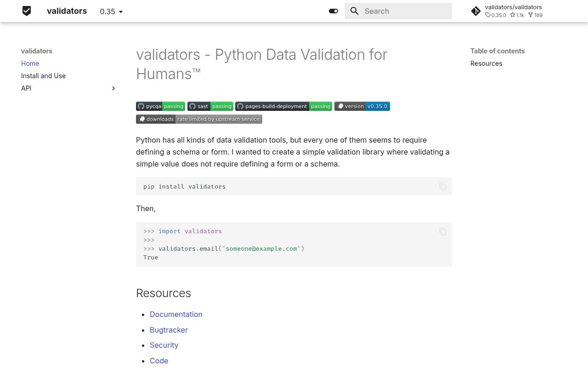588x368 pixels.
Task: Click the 0.35.0 tag count in header
Action: pos(496,15)
